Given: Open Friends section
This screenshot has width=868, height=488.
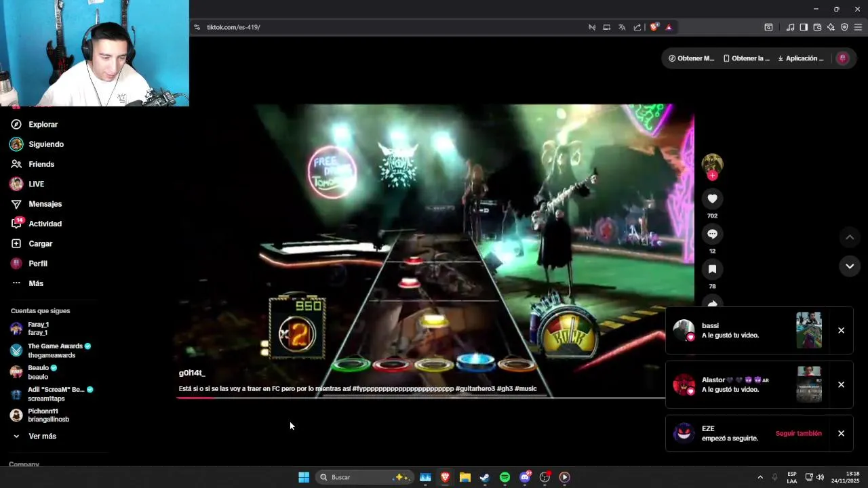Looking at the screenshot, I should pyautogui.click(x=41, y=164).
